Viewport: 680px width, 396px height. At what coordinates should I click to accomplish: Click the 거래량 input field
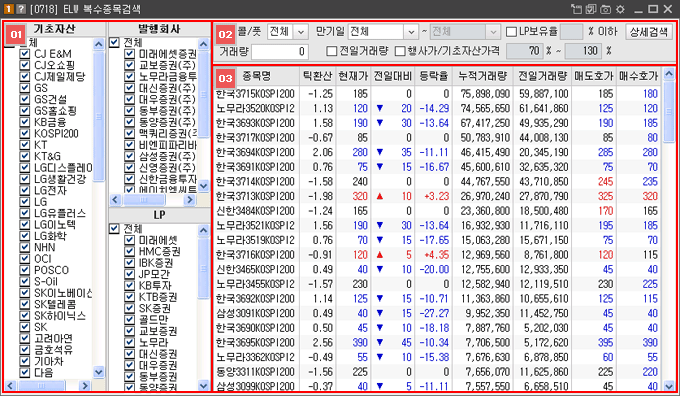coord(280,52)
